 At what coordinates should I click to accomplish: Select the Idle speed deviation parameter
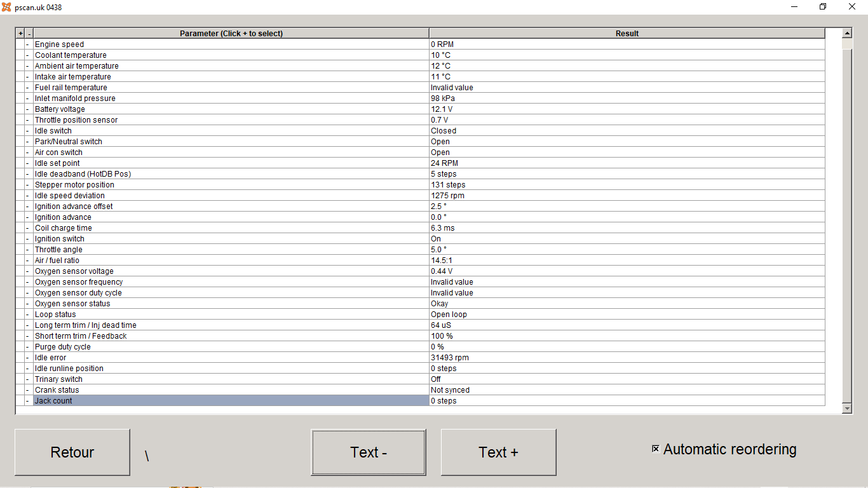click(231, 196)
